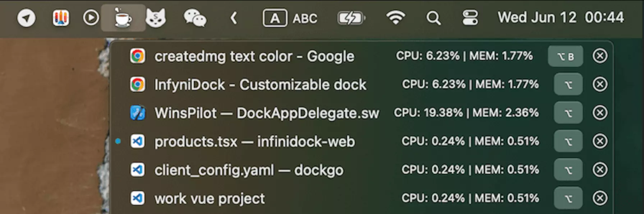Click CPU 19.38% stats on WinsPilot row
This screenshot has height=214, width=644.
click(x=466, y=113)
